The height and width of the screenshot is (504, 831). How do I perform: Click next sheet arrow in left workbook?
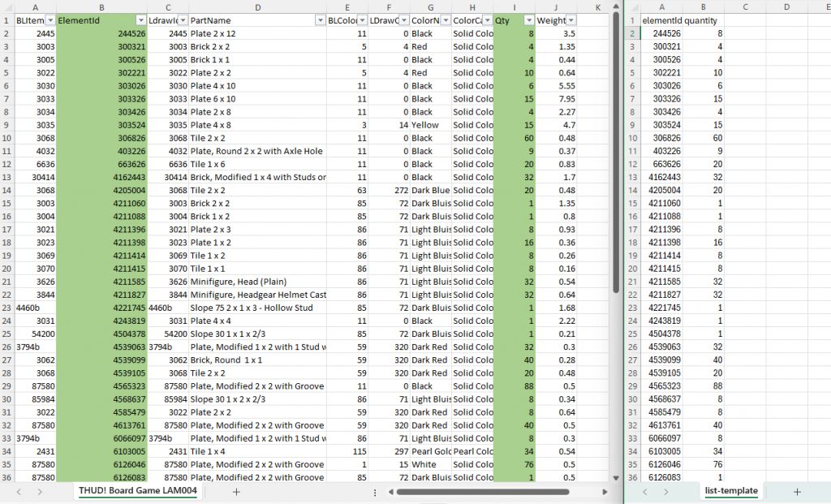click(41, 492)
